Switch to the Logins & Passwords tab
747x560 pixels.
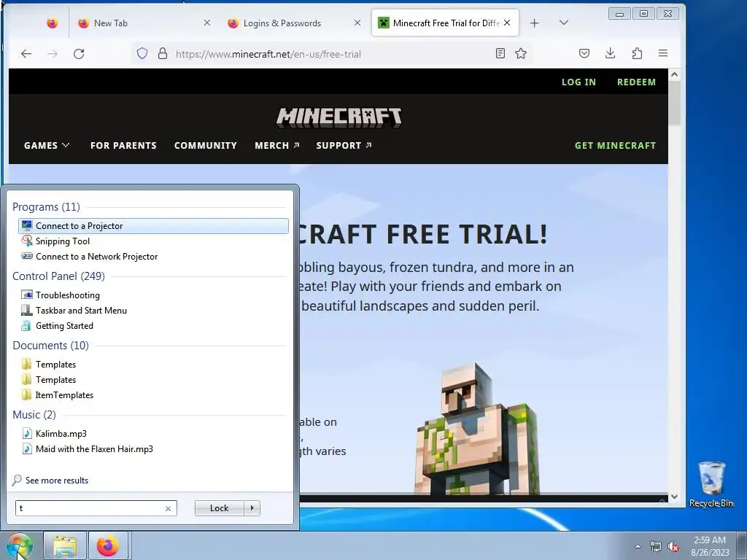click(293, 23)
